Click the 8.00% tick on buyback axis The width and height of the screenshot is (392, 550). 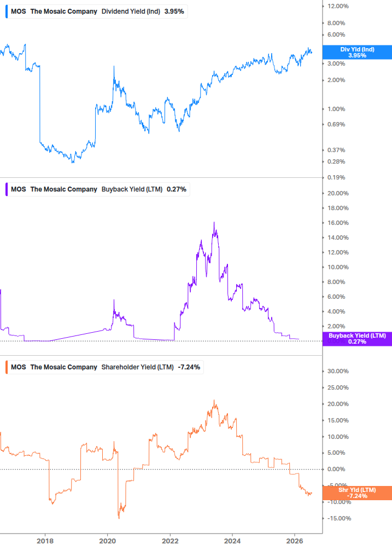coord(336,282)
